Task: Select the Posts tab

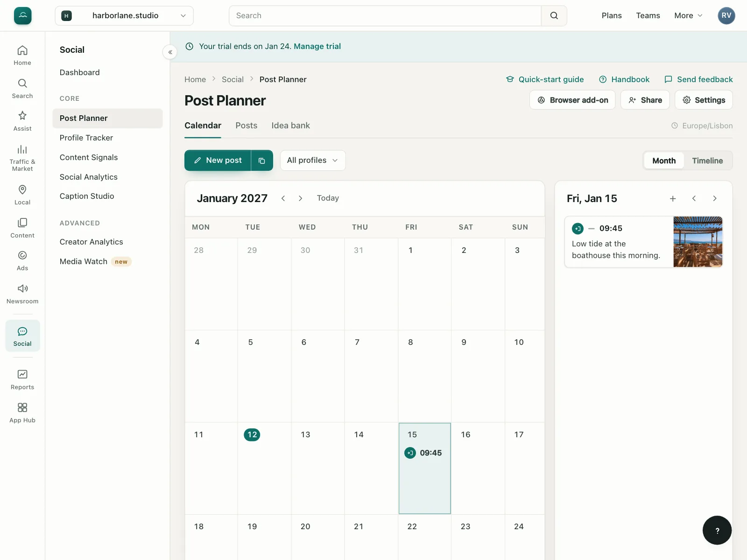Action: (247, 126)
